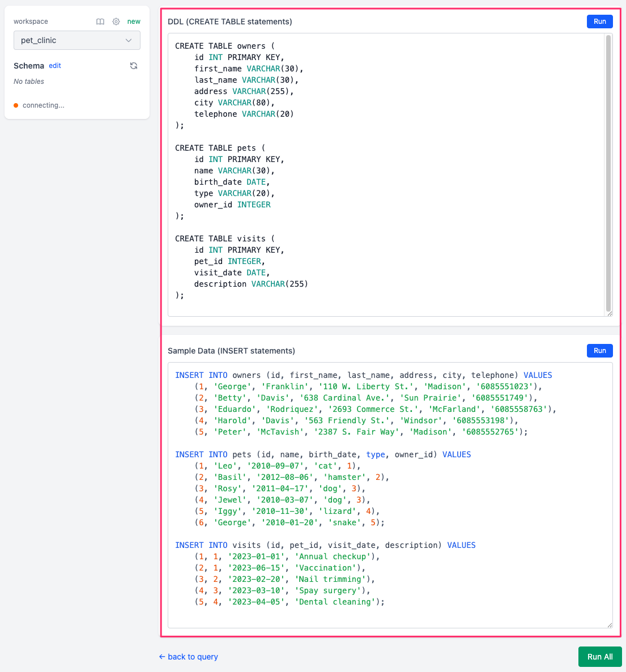Place cursor on 'INSERT INTO visits' line

coord(325,545)
